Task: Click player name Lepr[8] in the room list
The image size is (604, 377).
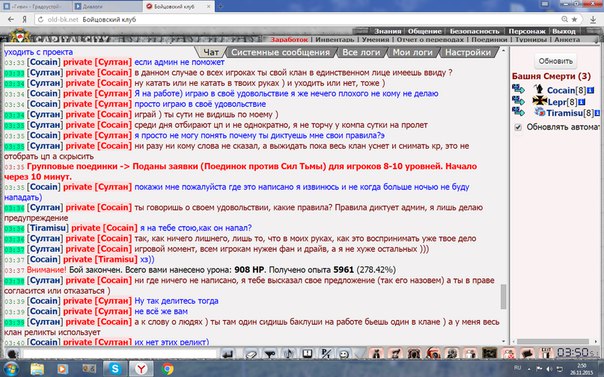Action: tap(562, 102)
